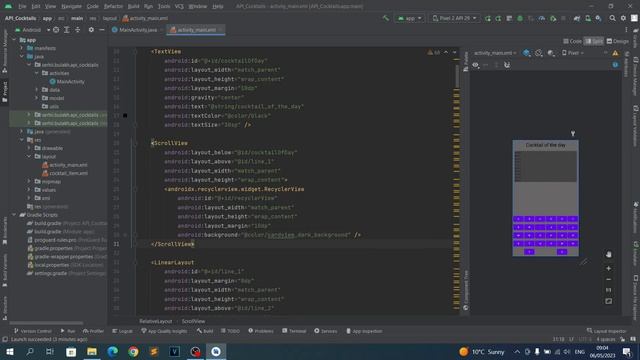Click the orientation icon in design toolbar
This screenshot has height=360, width=640.
coord(539,53)
